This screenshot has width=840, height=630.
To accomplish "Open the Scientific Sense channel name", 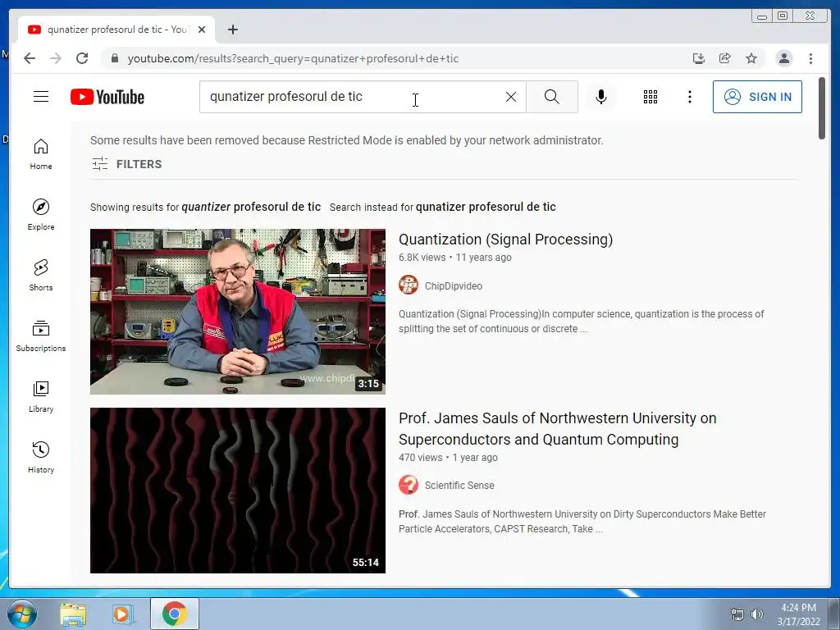I will click(459, 486).
